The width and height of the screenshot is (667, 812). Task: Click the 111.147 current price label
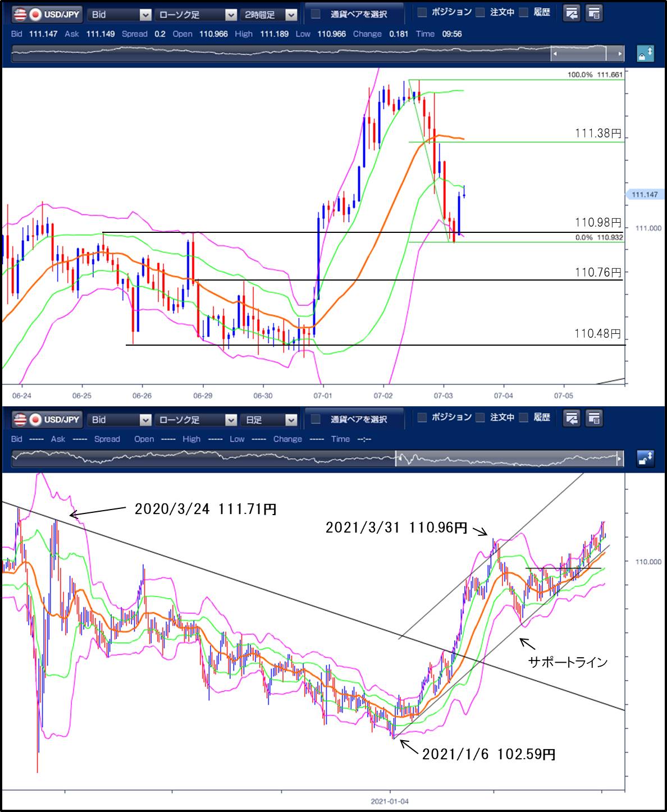coord(644,195)
